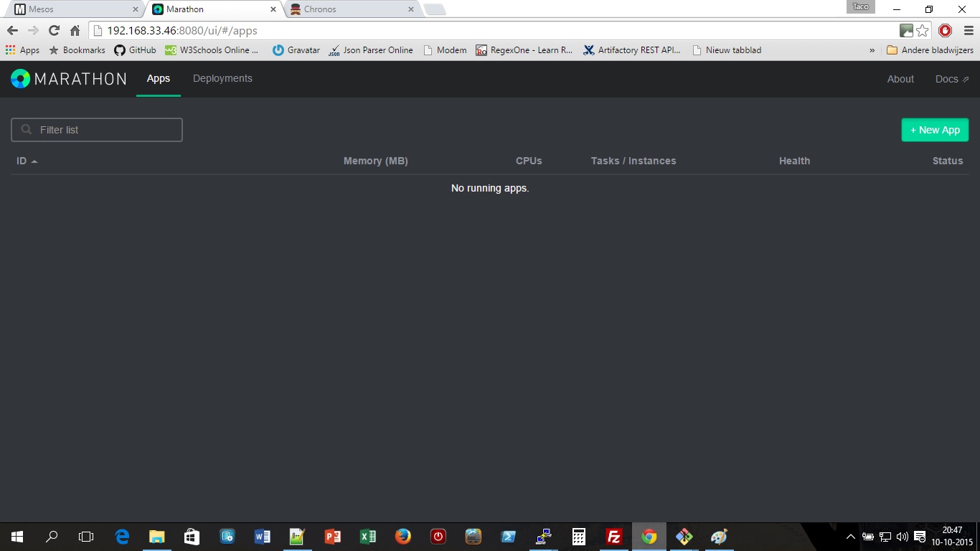980x551 pixels.
Task: Open Firefox from the taskbar
Action: [x=402, y=537]
